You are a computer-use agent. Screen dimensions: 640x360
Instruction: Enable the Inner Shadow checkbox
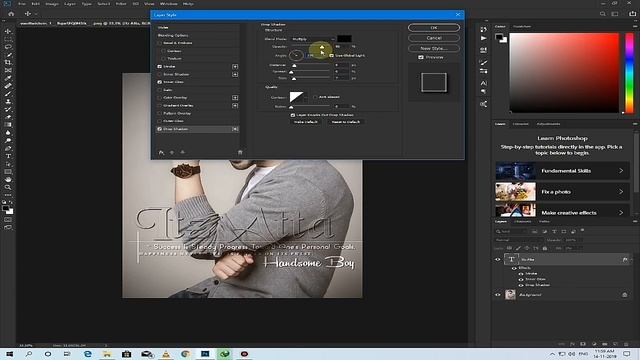160,74
